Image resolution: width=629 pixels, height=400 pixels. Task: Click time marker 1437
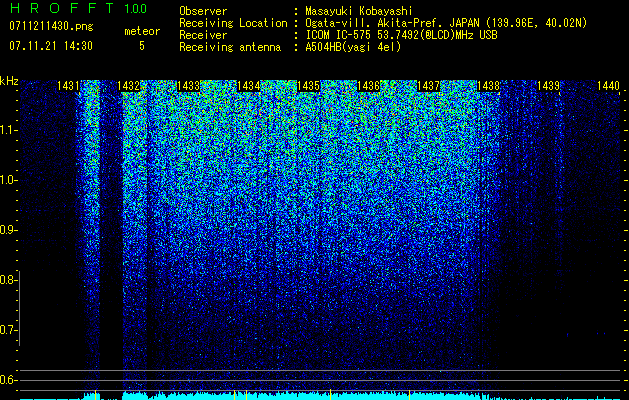428,86
